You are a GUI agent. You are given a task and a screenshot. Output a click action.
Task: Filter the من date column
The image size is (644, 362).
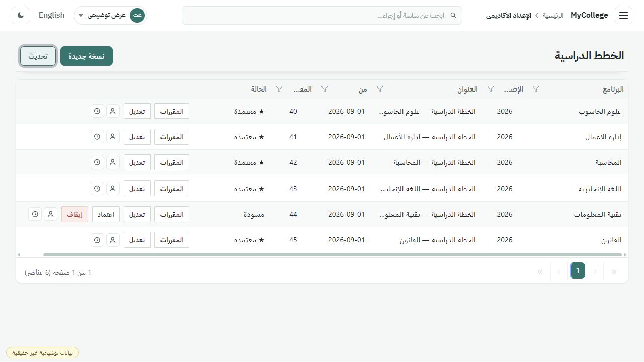pos(325,89)
